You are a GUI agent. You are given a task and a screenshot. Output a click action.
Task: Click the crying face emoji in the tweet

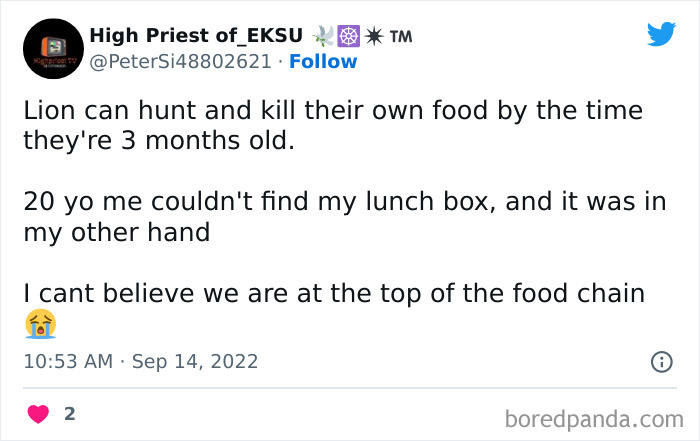point(40,324)
